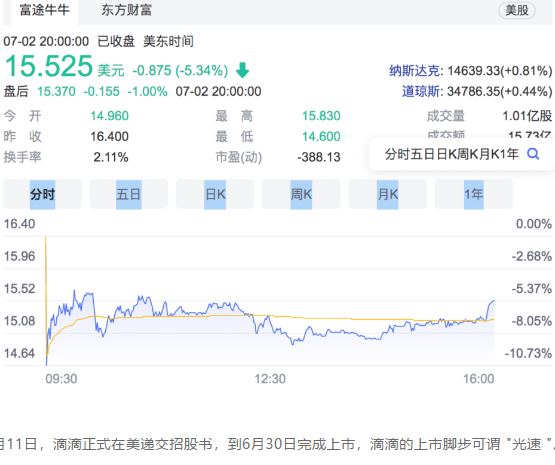The image size is (555, 465).
Task: Click the 09:30 time axis label
Action: (x=61, y=379)
